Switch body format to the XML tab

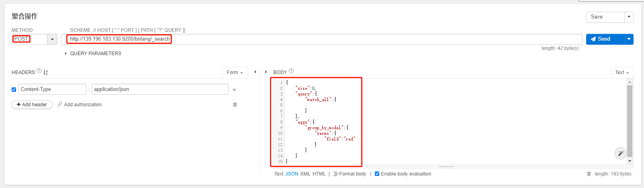point(305,174)
